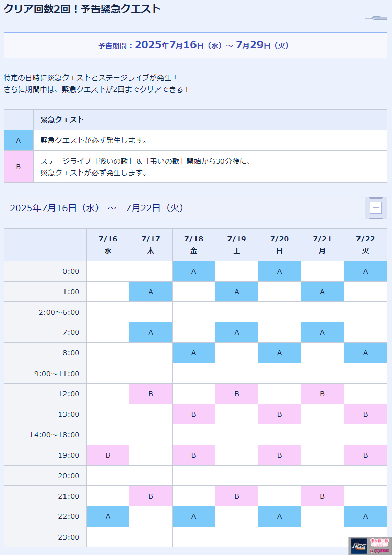The height and width of the screenshot is (555, 392).
Task: Click the B cell at 21:00 on 7/19
Action: pyautogui.click(x=237, y=496)
